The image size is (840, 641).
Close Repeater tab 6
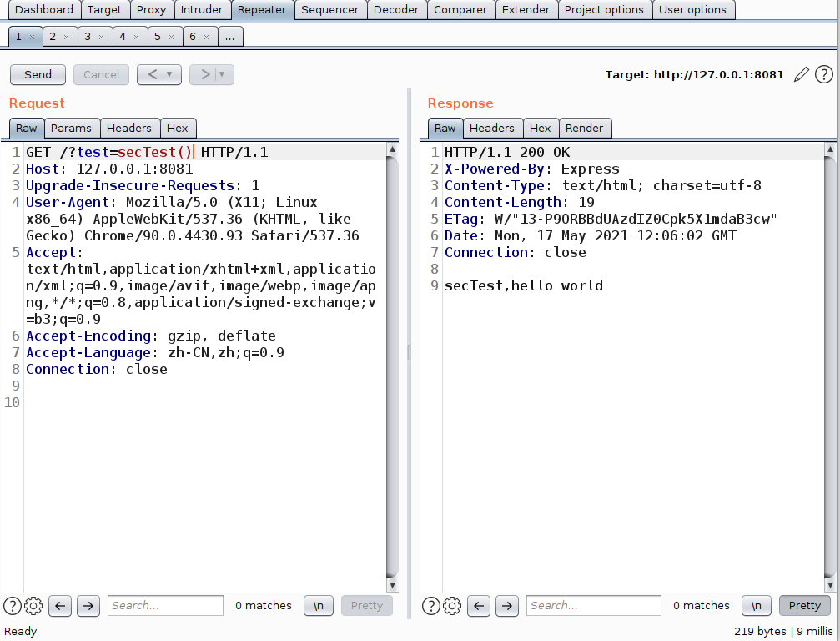[x=206, y=37]
